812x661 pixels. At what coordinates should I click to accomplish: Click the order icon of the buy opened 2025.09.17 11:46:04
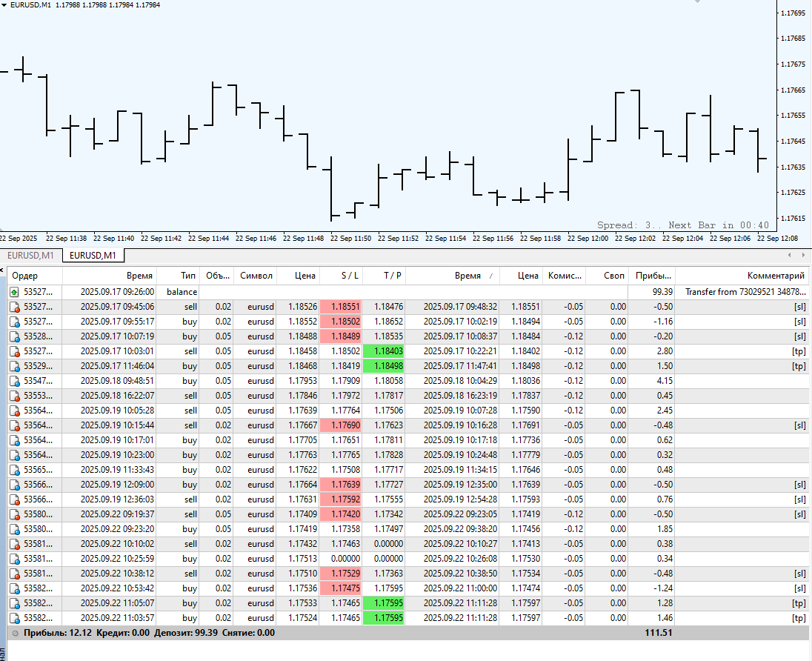pyautogui.click(x=15, y=366)
